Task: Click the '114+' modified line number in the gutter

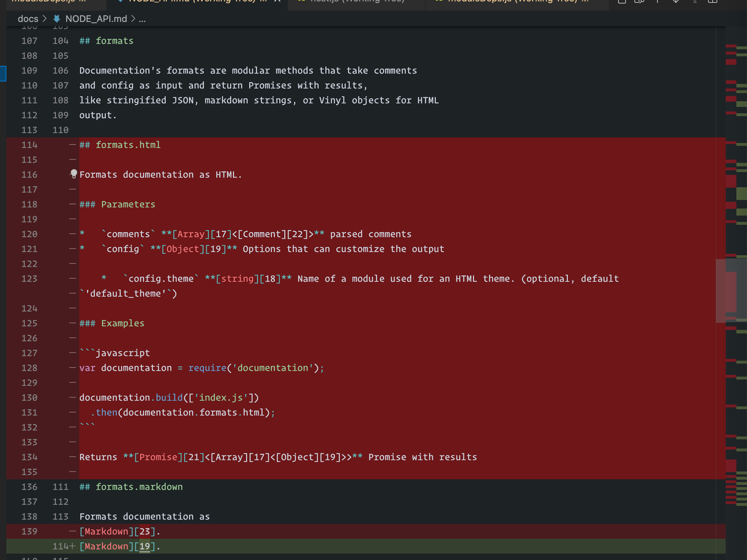Action: [64, 546]
